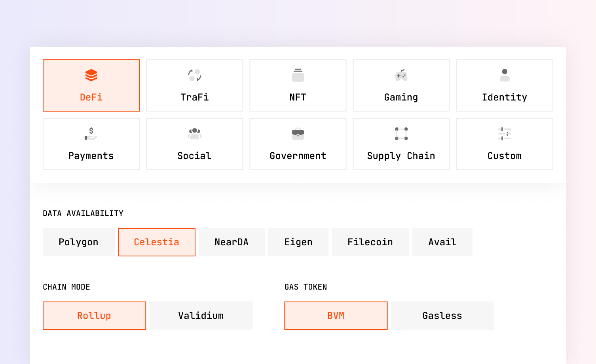Choose Celestia data availability option
Screen dimensions: 596x364
[x=156, y=242]
